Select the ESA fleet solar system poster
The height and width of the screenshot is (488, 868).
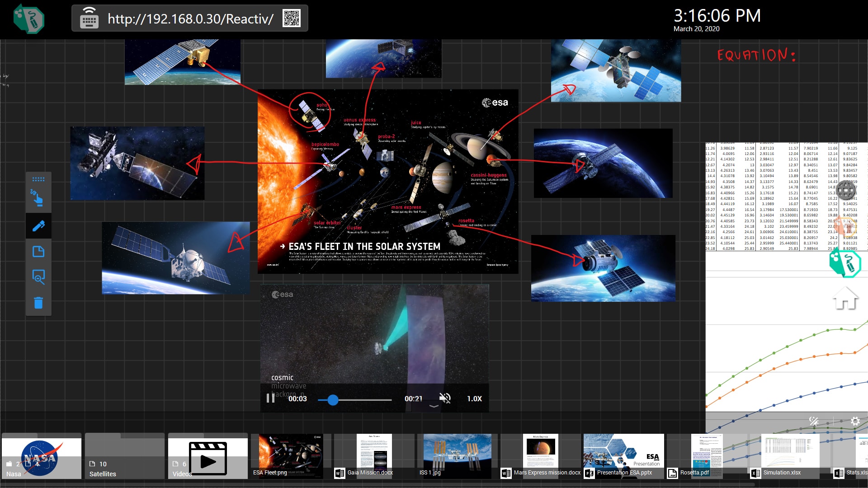(x=388, y=181)
